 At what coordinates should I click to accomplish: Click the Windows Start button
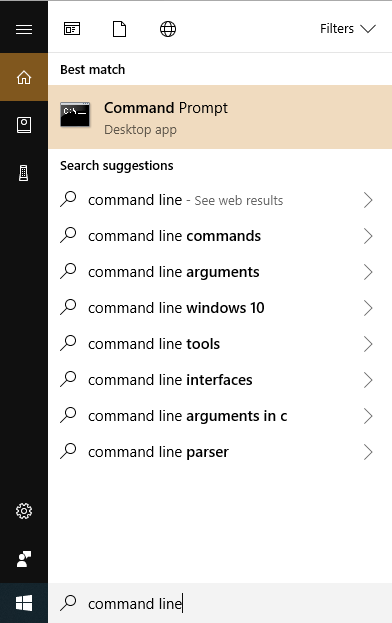pyautogui.click(x=24, y=603)
